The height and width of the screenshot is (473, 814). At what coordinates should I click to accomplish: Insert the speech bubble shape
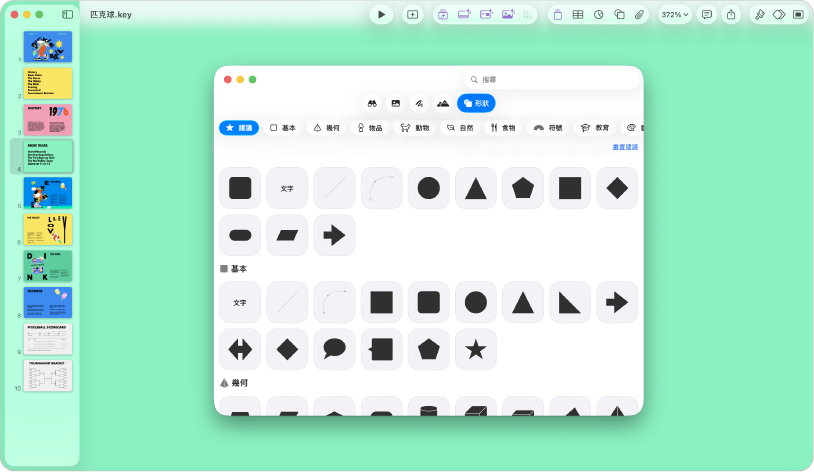(x=334, y=349)
